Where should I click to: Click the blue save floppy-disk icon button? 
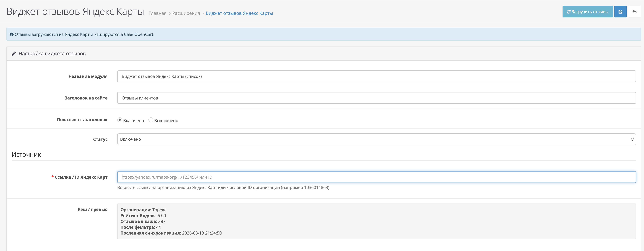tap(620, 12)
